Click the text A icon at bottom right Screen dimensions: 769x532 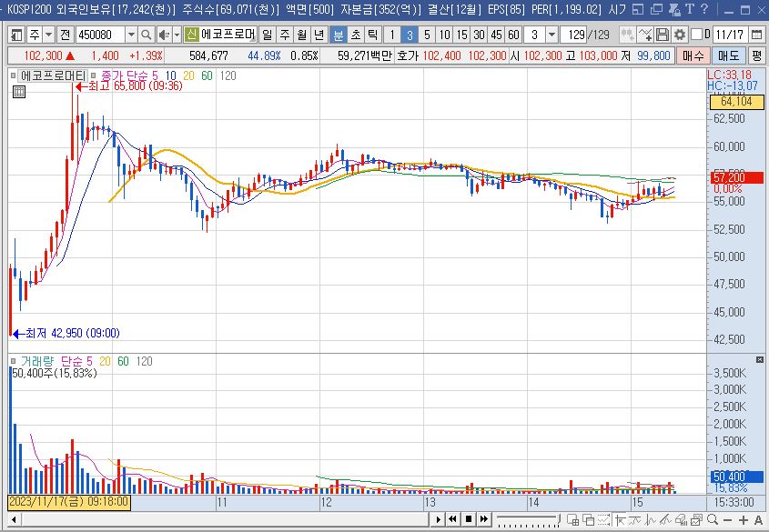758,520
